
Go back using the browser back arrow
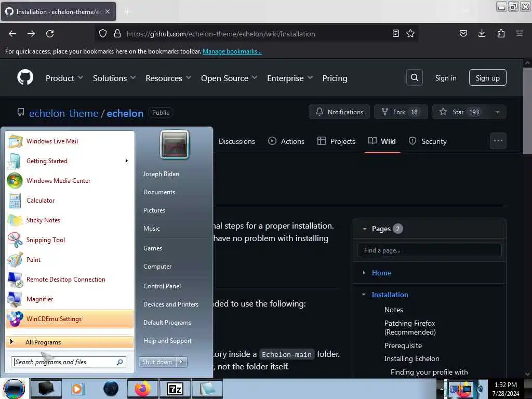(12, 34)
